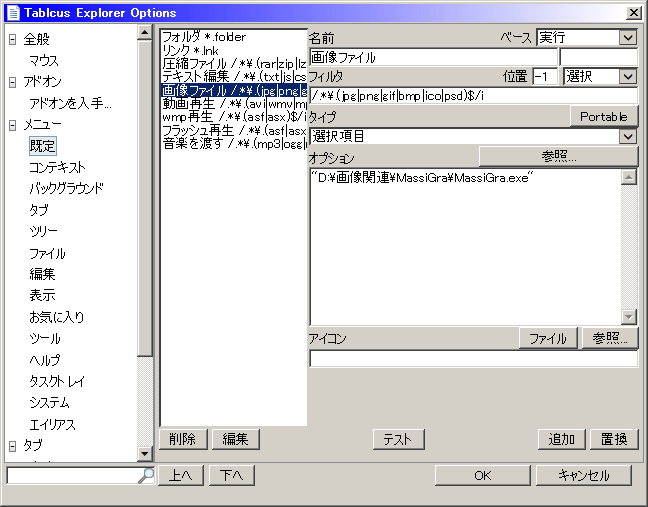
Task: Select コンテキスト in the menu tree
Action: pyautogui.click(x=57, y=167)
